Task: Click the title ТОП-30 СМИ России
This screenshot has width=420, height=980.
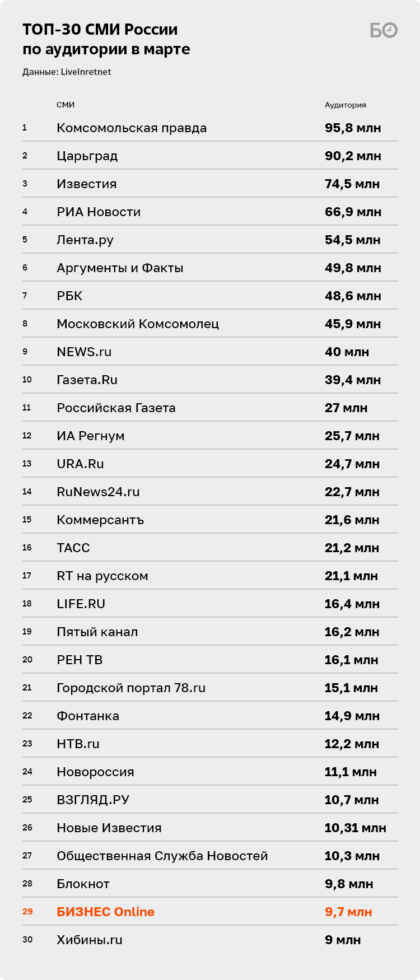Action: [100, 29]
